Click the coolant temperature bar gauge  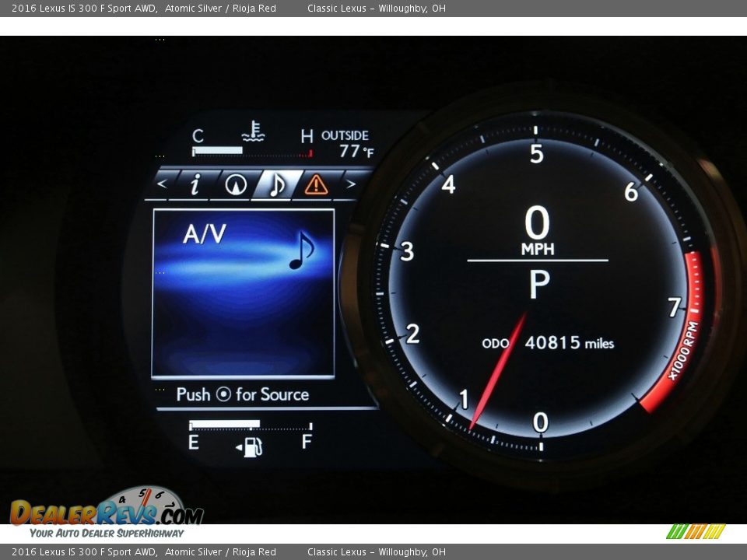coord(252,152)
